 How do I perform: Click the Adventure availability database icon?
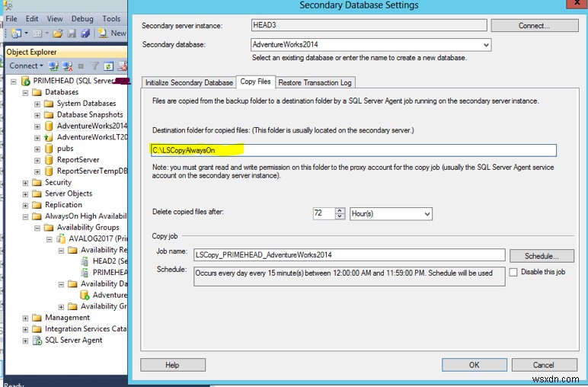[85, 295]
